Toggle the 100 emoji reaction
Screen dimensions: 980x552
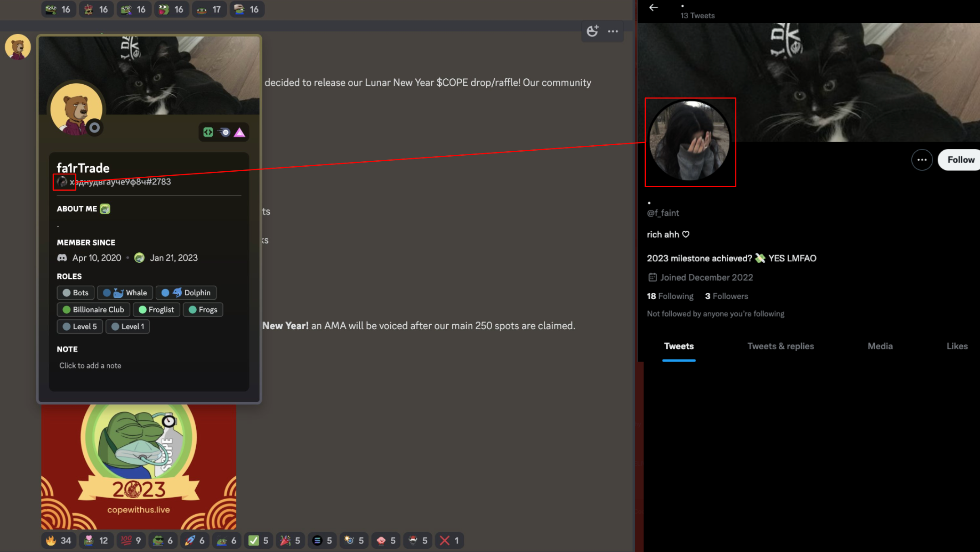(x=131, y=540)
